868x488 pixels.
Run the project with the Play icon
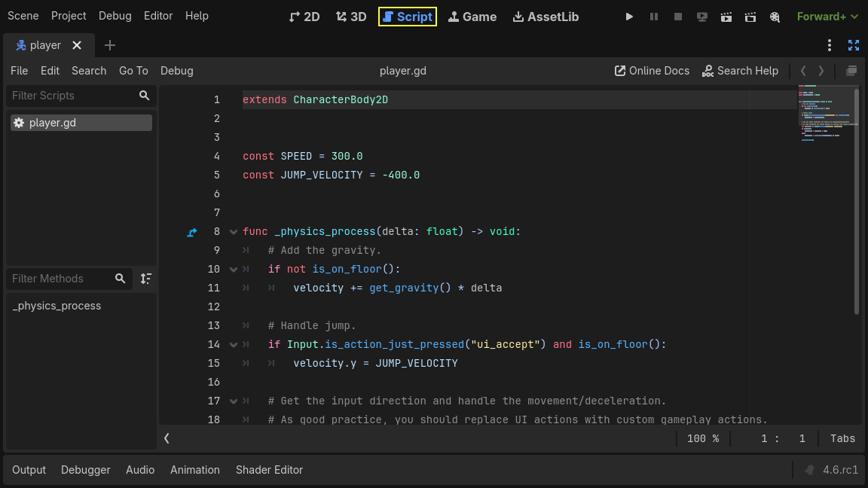[x=629, y=16]
